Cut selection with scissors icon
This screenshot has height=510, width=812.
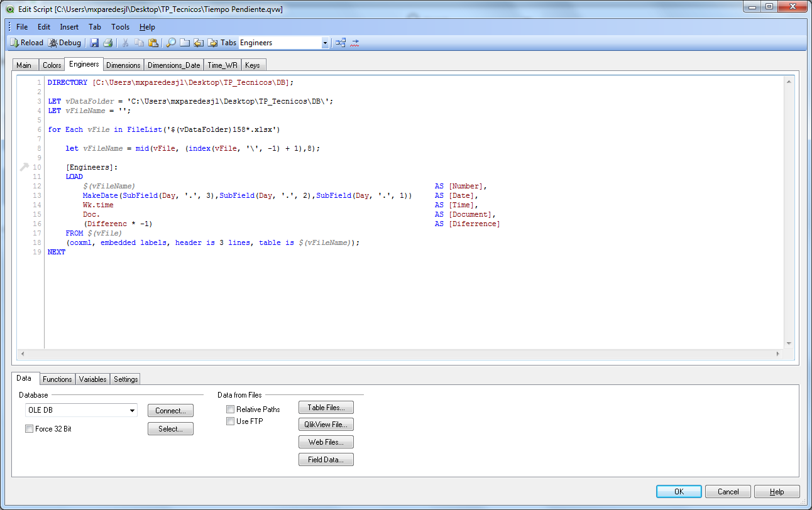pyautogui.click(x=126, y=43)
